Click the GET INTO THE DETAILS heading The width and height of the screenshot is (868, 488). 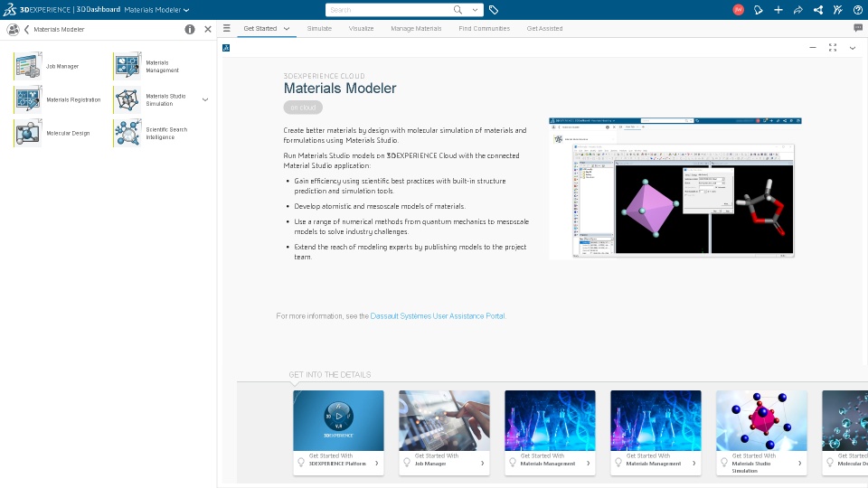[330, 374]
